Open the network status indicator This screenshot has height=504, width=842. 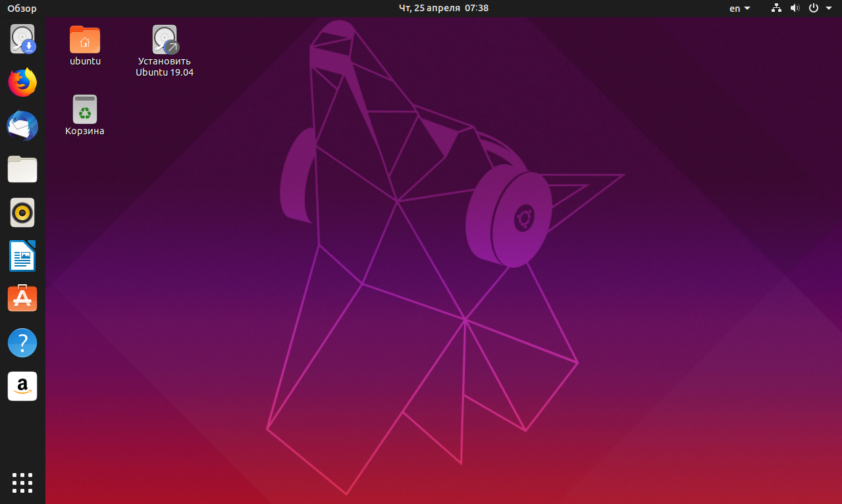776,8
